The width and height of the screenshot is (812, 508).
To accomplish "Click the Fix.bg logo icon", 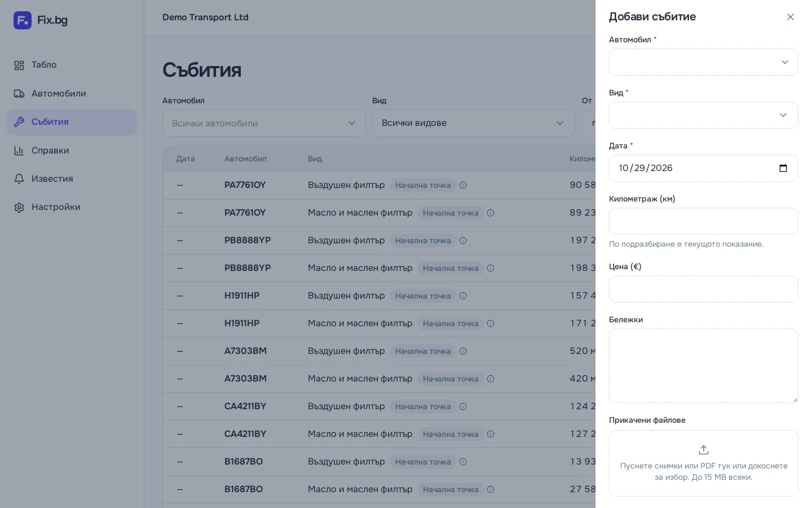I will tap(23, 20).
